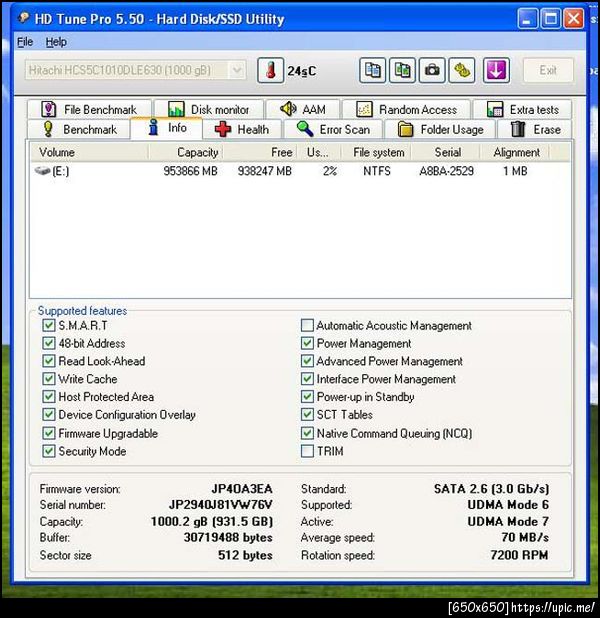Click firmware version JP40A3EA value
600x618 pixels.
coord(242,489)
